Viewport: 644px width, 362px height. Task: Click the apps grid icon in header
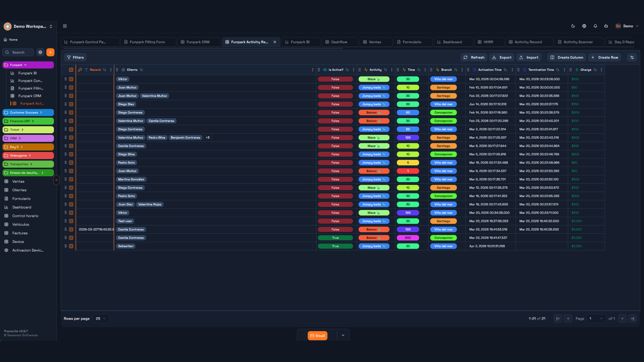pos(65,26)
